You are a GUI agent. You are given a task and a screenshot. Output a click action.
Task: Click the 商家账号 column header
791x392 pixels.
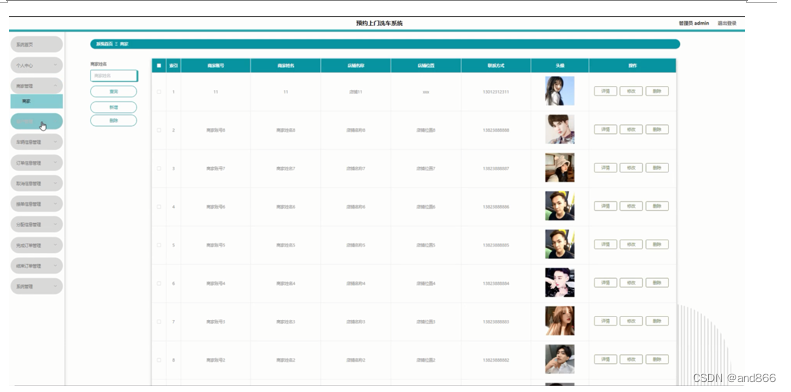(215, 66)
